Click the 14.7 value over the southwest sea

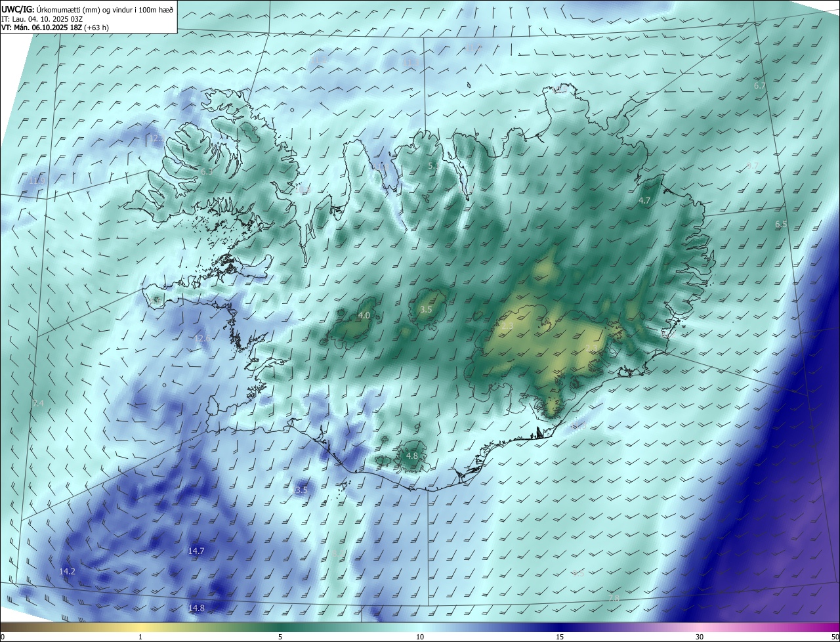[196, 551]
